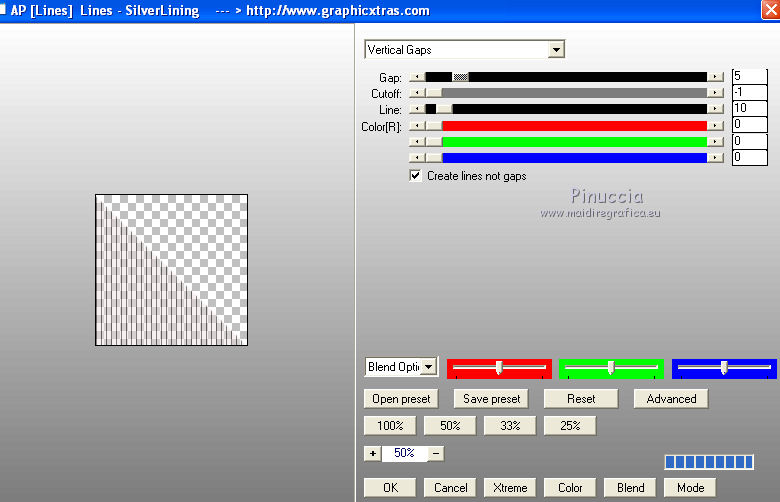
Task: Click the OK button to apply lines
Action: click(390, 488)
